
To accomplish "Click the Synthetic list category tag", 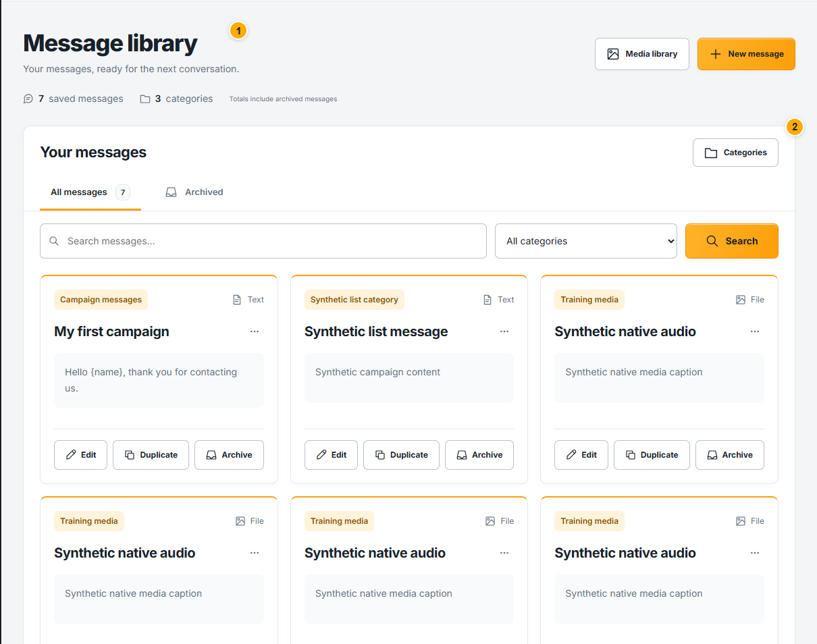I will [x=354, y=300].
